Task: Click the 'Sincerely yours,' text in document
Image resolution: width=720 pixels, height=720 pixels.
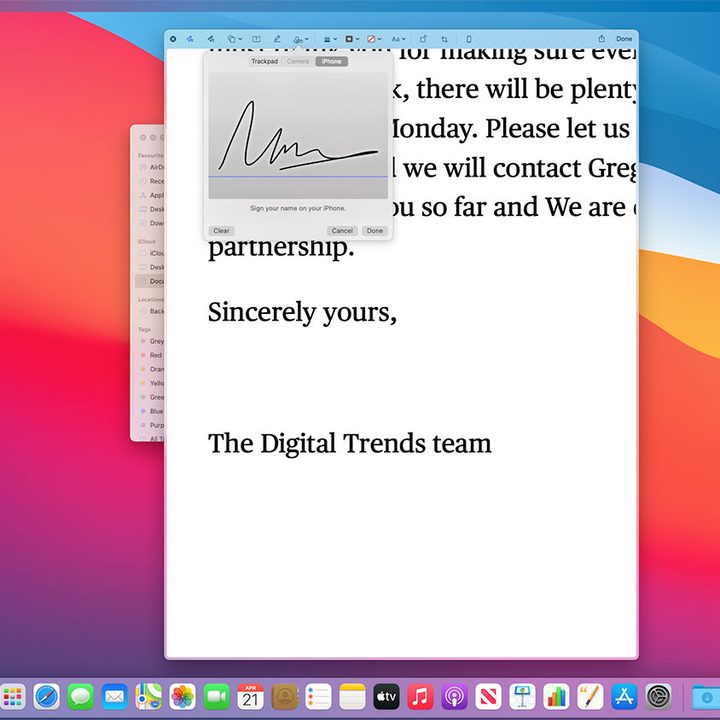Action: pos(302,313)
